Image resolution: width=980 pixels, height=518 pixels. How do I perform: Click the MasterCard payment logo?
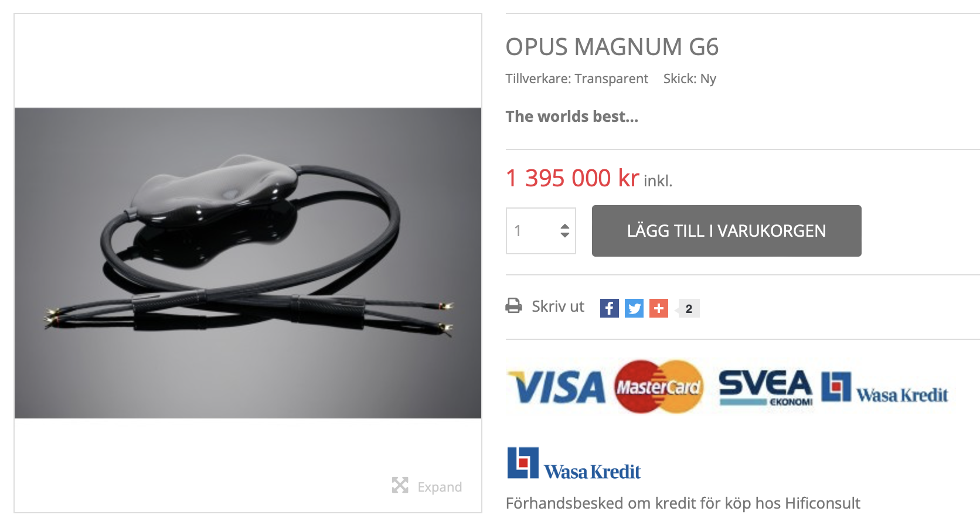(659, 387)
